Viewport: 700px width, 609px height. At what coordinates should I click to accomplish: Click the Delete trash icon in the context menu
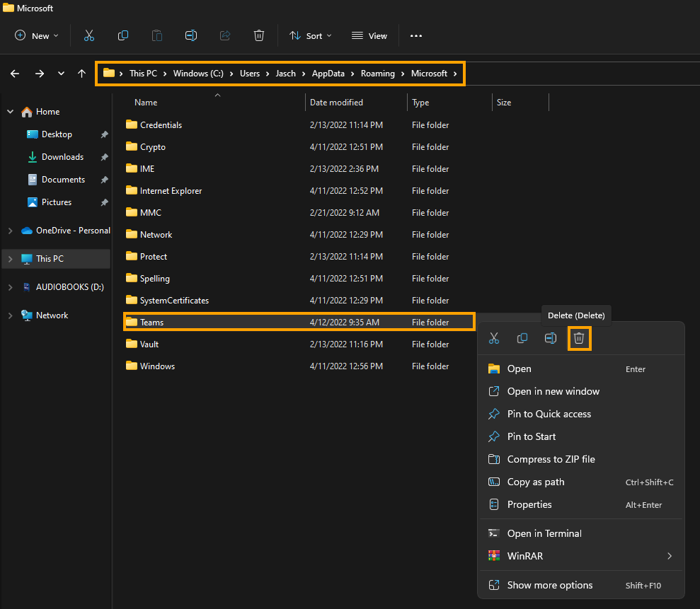579,338
